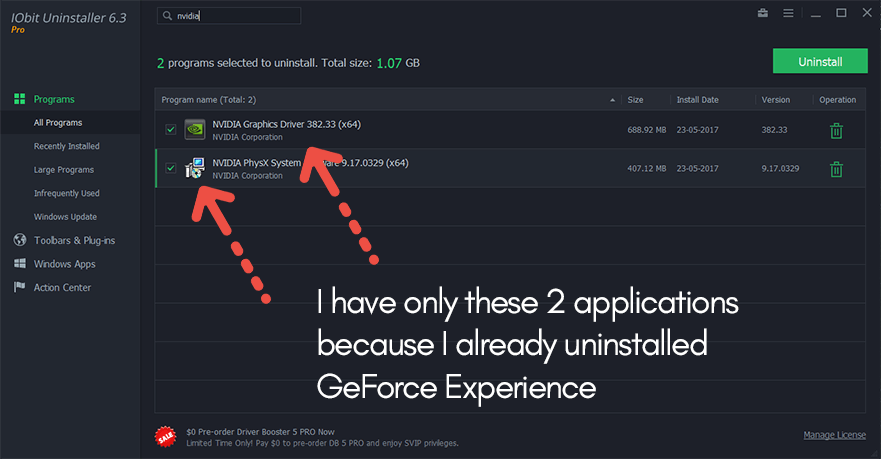Click the 407.12 MB size value
The width and height of the screenshot is (881, 459).
647,168
